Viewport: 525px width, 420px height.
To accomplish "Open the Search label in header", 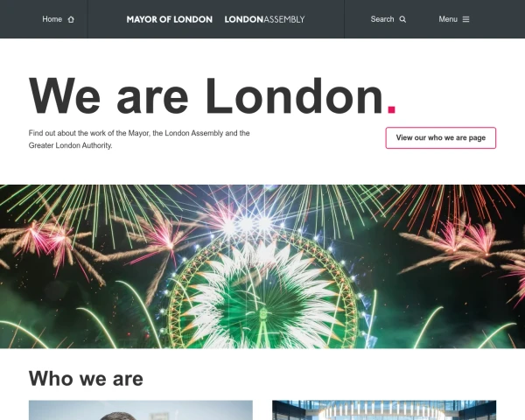I will [382, 19].
